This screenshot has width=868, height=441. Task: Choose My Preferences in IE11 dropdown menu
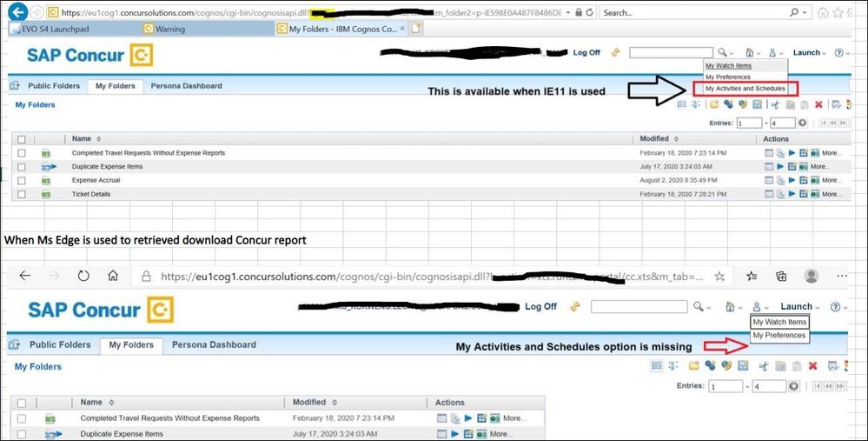[x=728, y=77]
